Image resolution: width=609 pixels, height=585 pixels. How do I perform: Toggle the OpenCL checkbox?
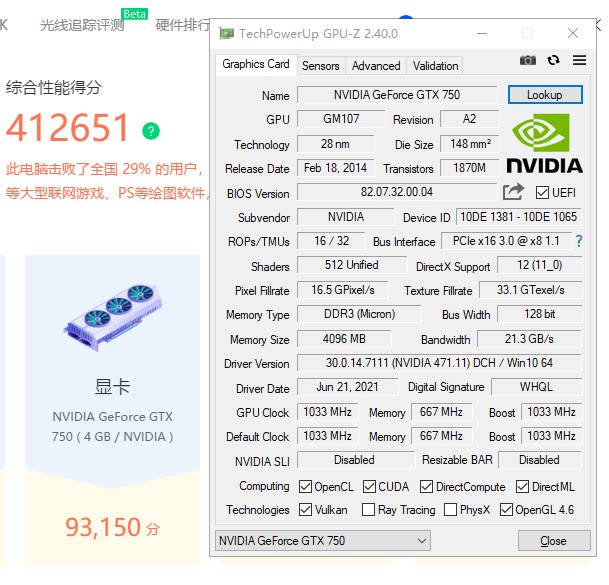click(x=305, y=486)
